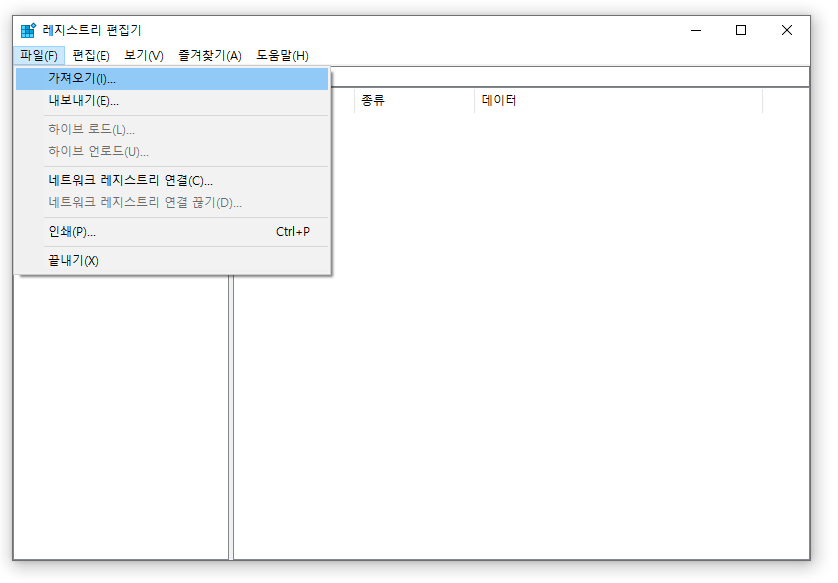Select 가져오기(I)... from the file menu

coord(172,79)
